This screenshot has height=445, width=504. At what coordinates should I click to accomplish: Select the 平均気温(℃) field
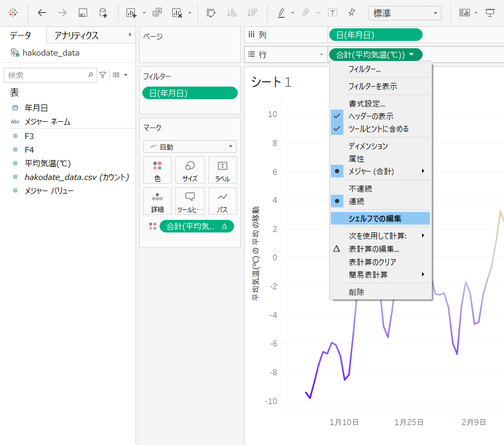(x=48, y=164)
